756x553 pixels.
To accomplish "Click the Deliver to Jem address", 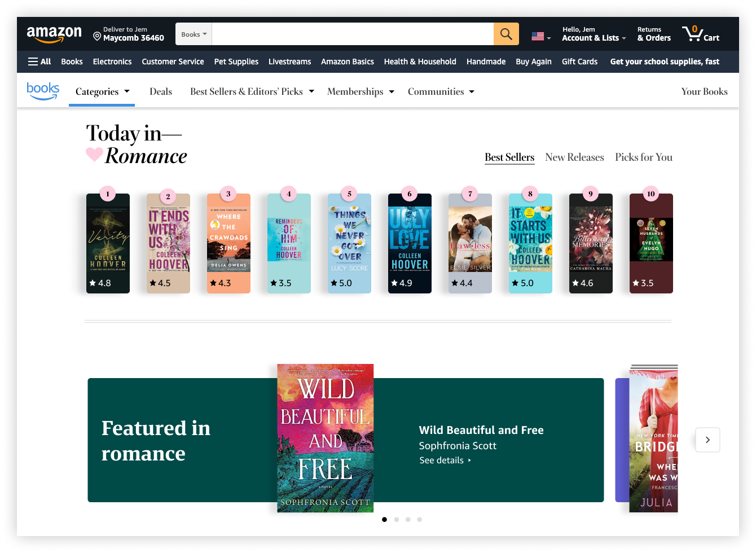I will point(129,34).
